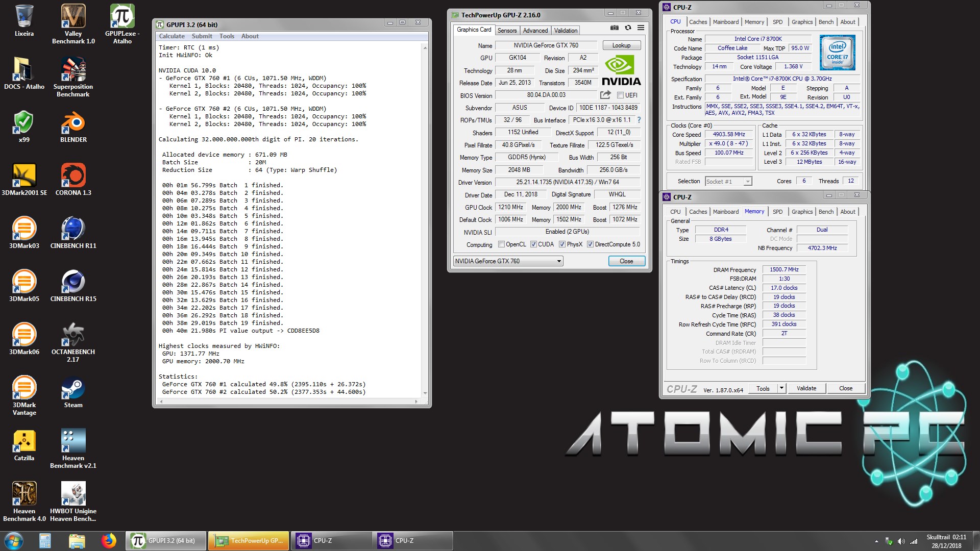Toggle the CUDA checkbox
The width and height of the screenshot is (980, 551).
tap(533, 244)
